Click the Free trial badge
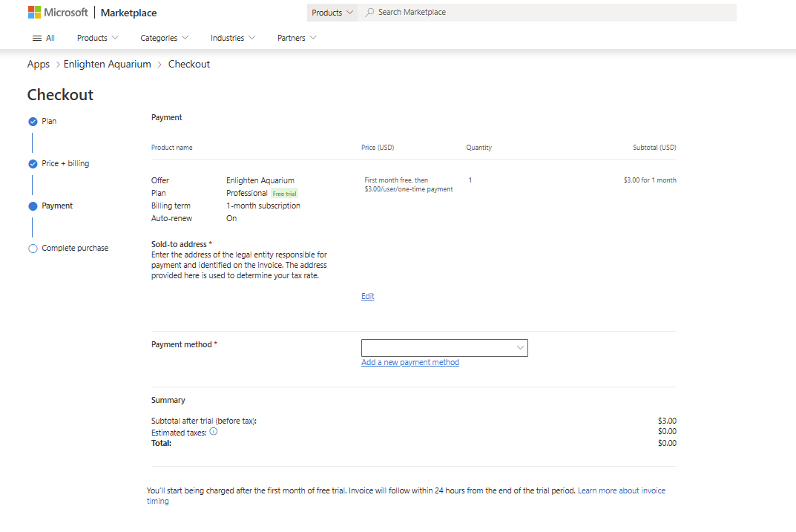 point(284,192)
